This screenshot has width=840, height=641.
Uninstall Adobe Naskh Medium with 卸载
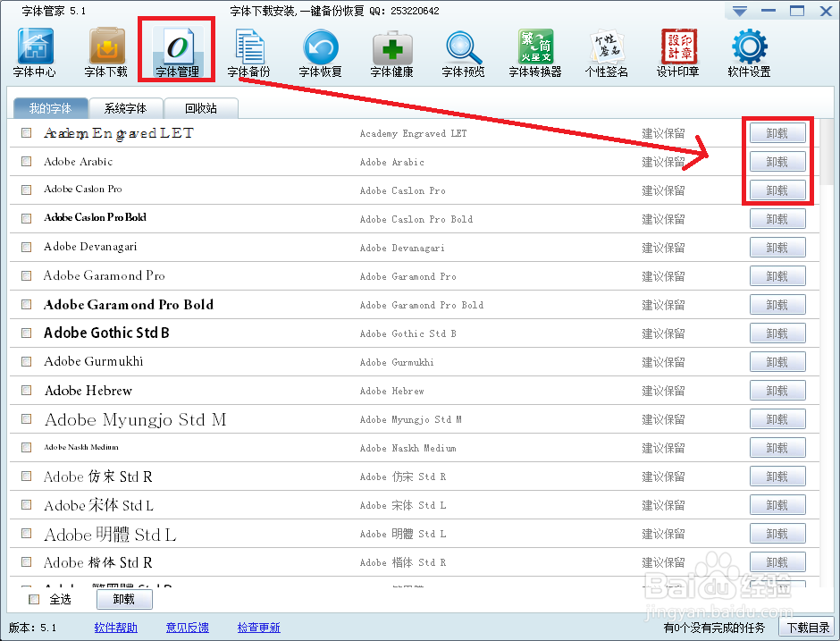click(x=777, y=448)
